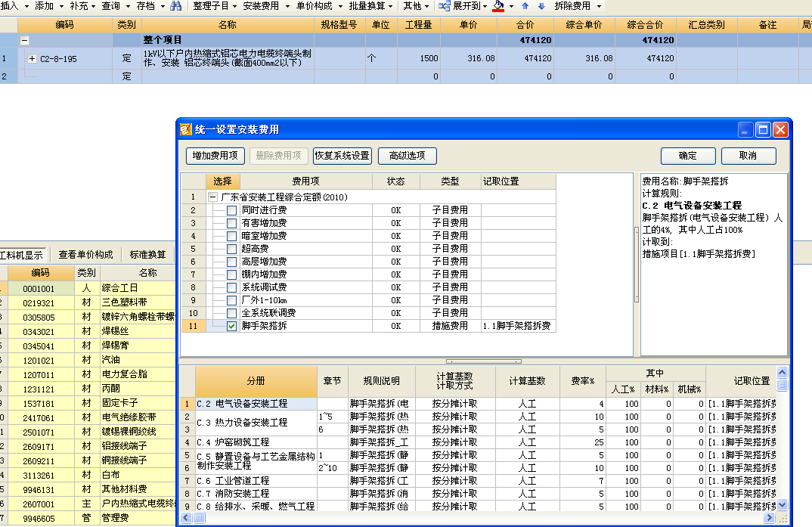Screen dimensions: 812x527
Task: Click left arrow of horizontal scrollbar in dialog
Action: click(x=187, y=517)
